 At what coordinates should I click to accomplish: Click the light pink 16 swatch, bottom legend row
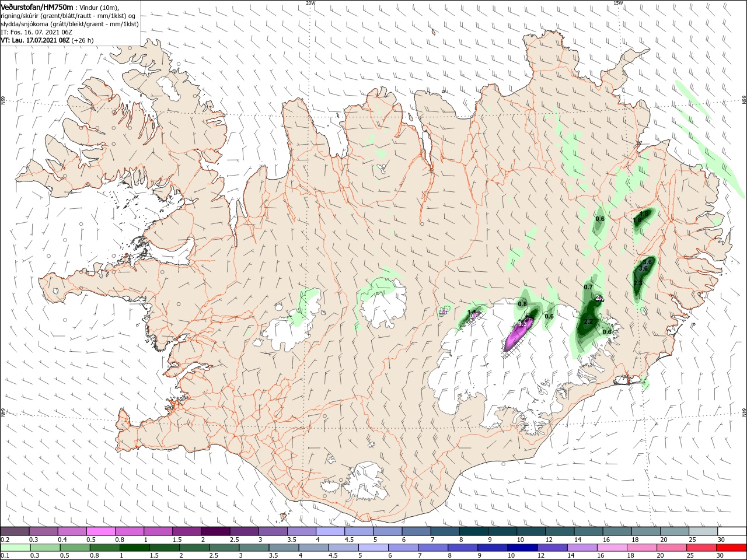click(612, 548)
